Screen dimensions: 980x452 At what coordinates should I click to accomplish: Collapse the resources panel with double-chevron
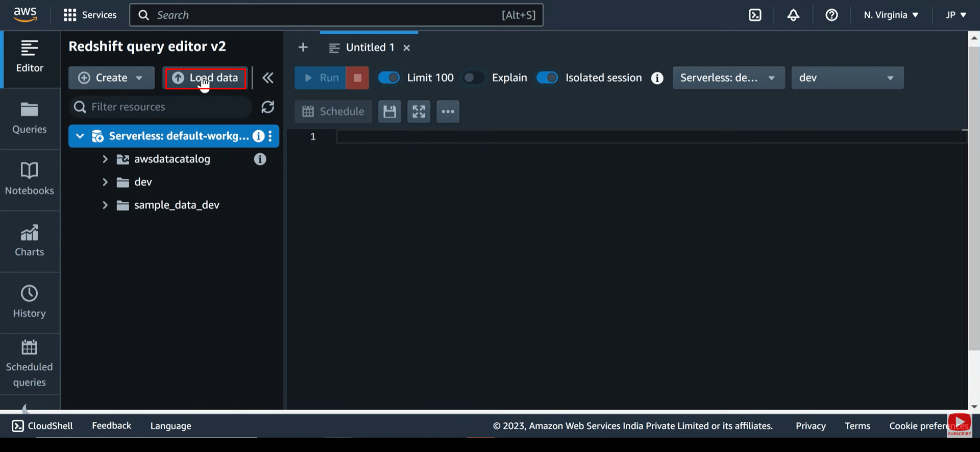pos(268,78)
